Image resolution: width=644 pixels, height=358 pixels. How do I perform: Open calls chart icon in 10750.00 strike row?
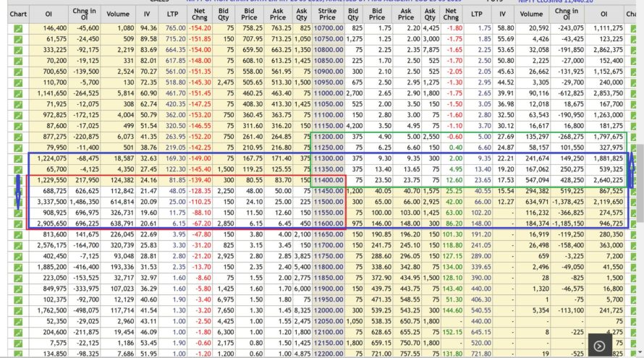tap(18, 39)
